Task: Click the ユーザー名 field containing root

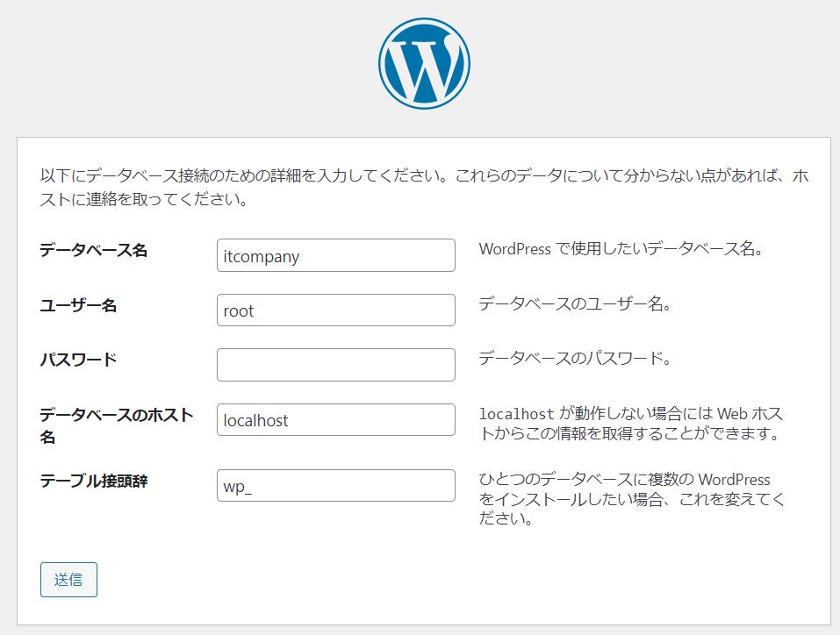Action: tap(335, 310)
